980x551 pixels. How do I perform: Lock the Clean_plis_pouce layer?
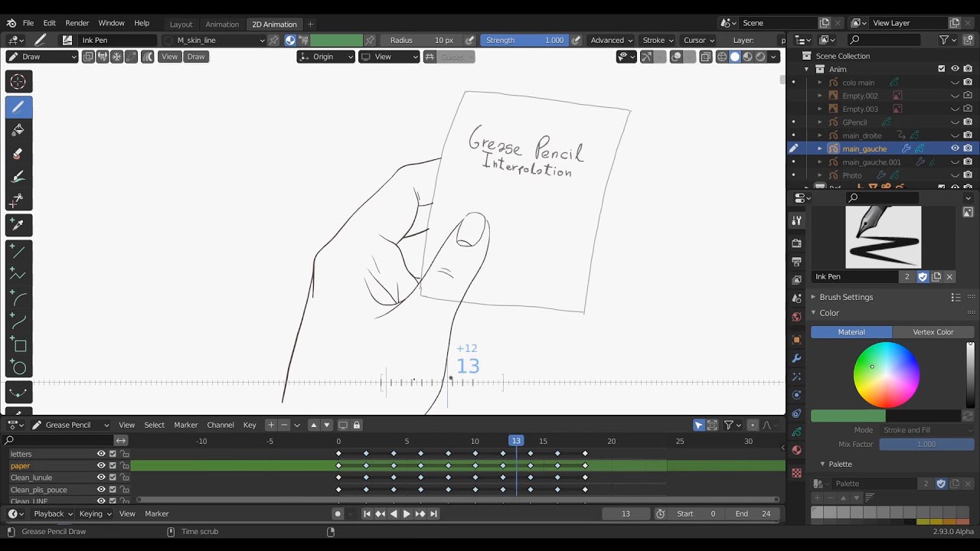(124, 490)
